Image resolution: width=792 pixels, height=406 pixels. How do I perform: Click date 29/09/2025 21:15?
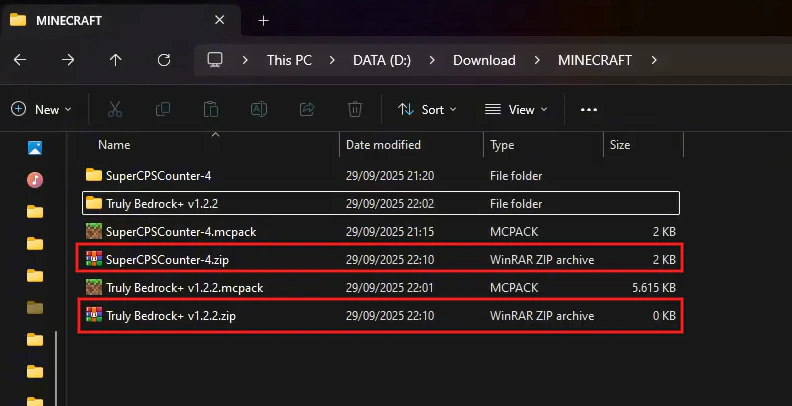click(x=390, y=232)
